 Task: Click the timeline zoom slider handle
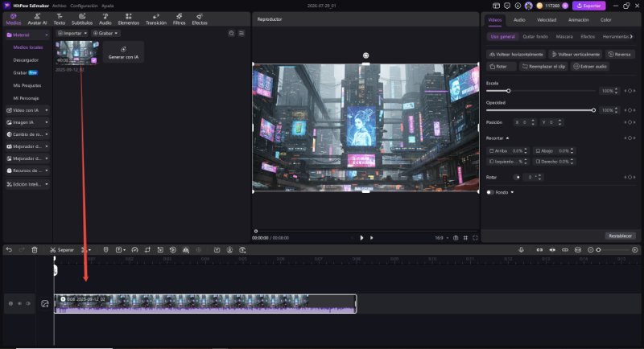coord(598,250)
